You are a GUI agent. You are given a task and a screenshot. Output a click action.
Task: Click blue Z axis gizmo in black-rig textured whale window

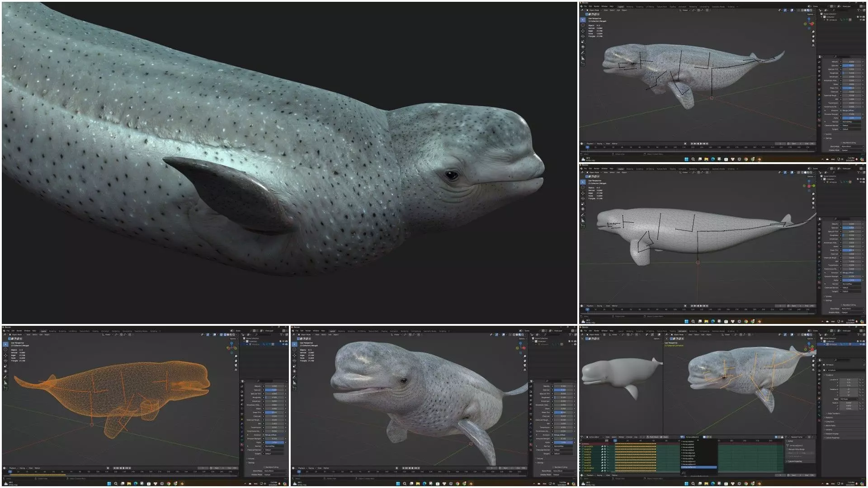809,19
